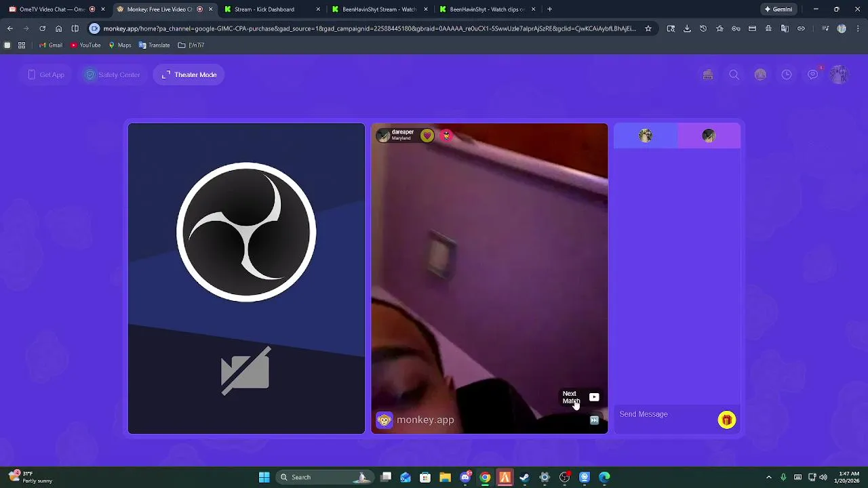The image size is (868, 488).
Task: Click the Chrome profile avatar in toolbar
Action: coord(842,28)
